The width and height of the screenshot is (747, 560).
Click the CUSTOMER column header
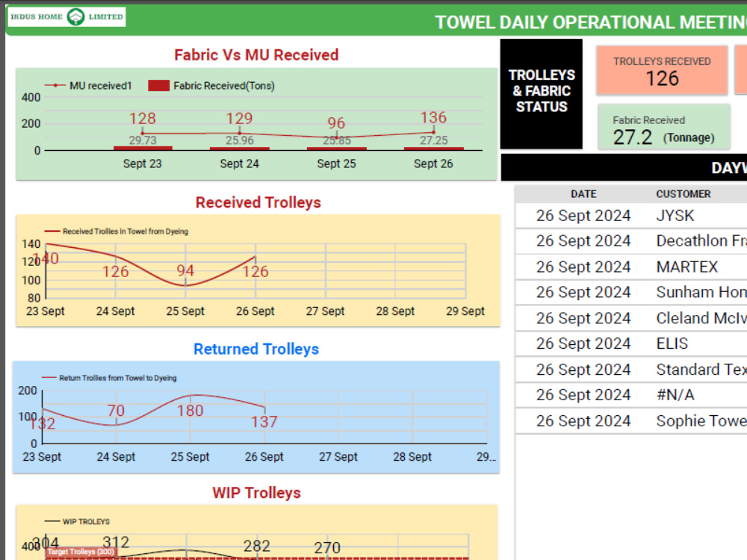(x=684, y=194)
